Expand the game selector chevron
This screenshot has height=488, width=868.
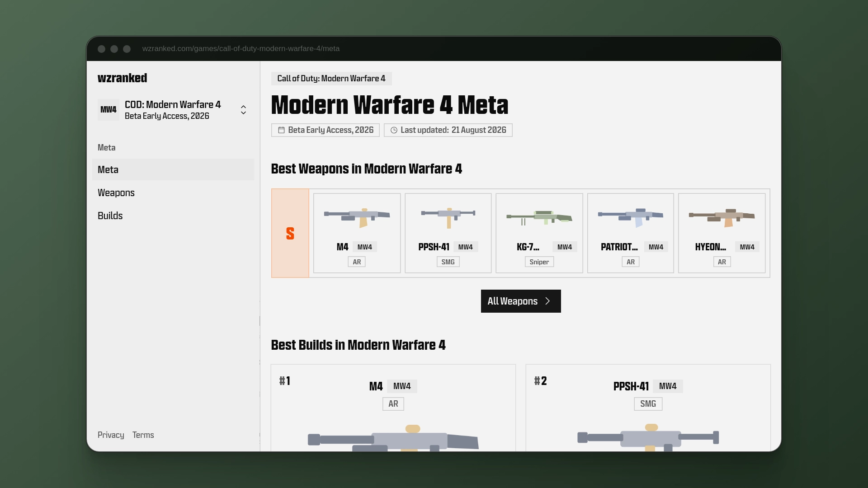[243, 110]
